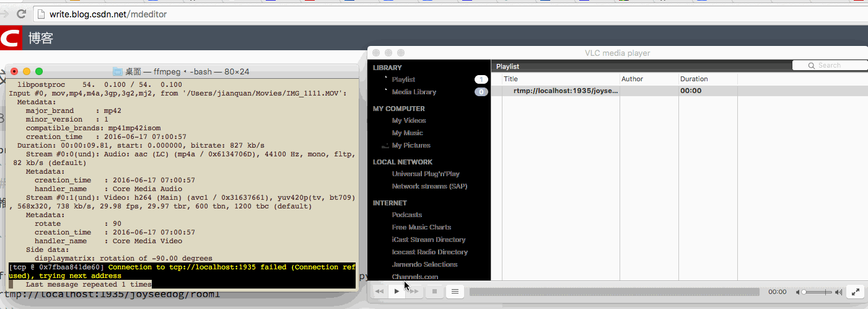
Task: Click the INTERNET section header in VLC
Action: pyautogui.click(x=390, y=203)
